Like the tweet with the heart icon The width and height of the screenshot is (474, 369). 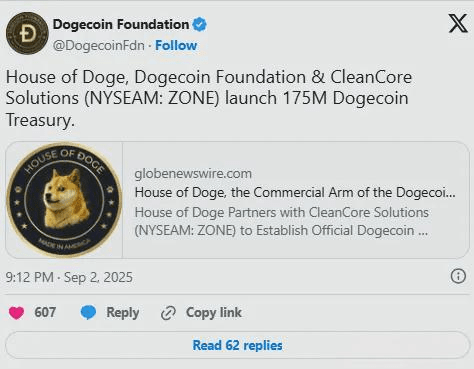(x=16, y=313)
